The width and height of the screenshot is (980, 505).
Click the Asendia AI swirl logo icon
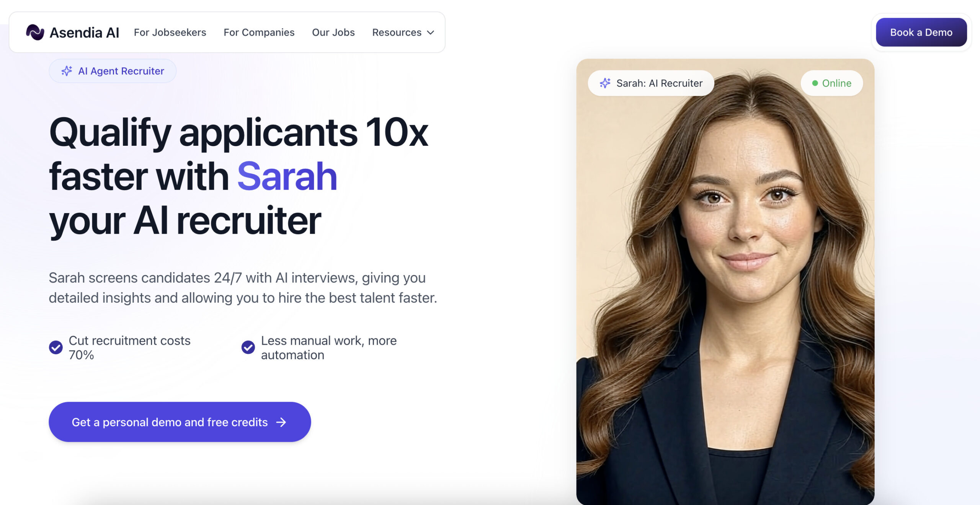click(x=35, y=33)
